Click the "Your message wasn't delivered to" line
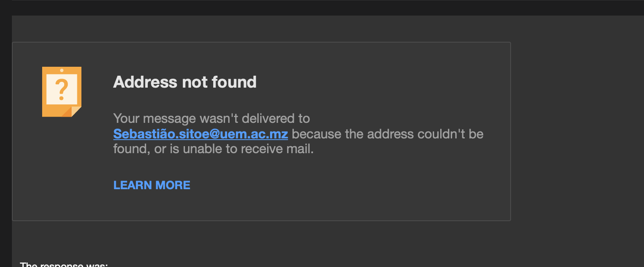This screenshot has height=267, width=644. tap(211, 118)
